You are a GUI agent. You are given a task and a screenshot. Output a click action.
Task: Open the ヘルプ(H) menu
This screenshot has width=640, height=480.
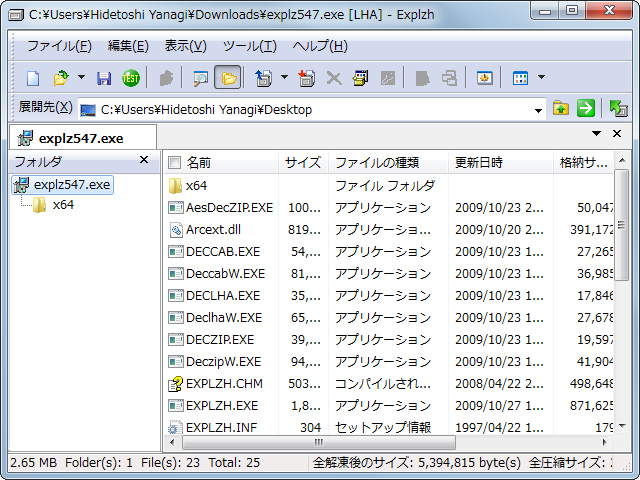point(320,46)
